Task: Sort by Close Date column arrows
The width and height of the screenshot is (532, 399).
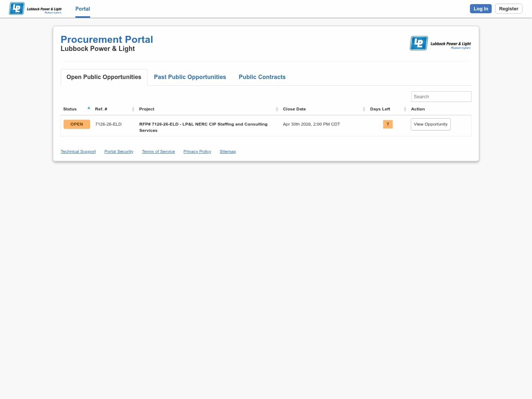Action: pos(364,109)
